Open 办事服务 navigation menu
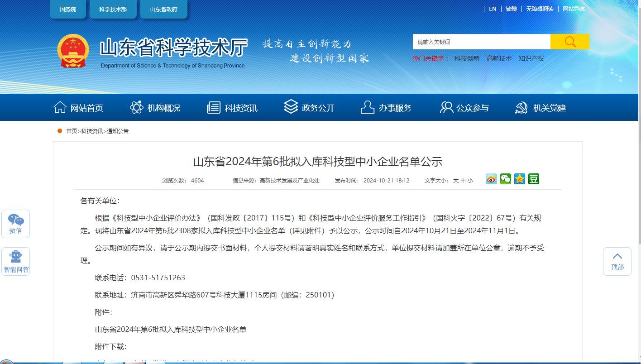The width and height of the screenshot is (641, 364). click(386, 108)
